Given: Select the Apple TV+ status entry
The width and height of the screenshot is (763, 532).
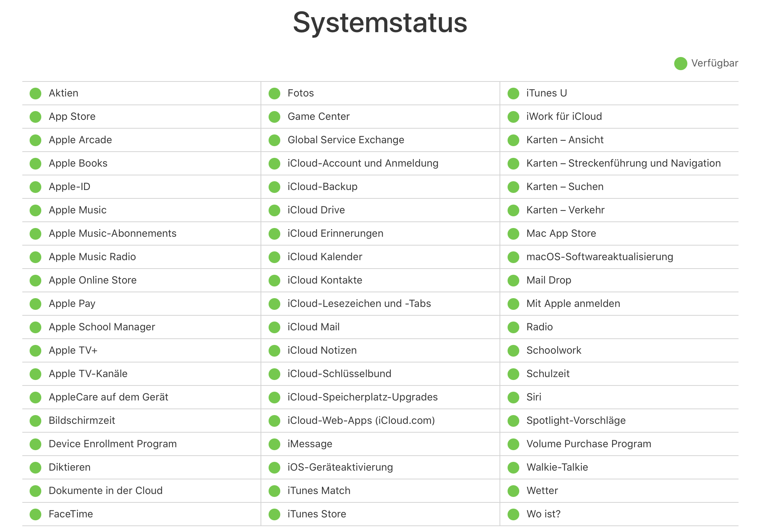Looking at the screenshot, I should [73, 350].
